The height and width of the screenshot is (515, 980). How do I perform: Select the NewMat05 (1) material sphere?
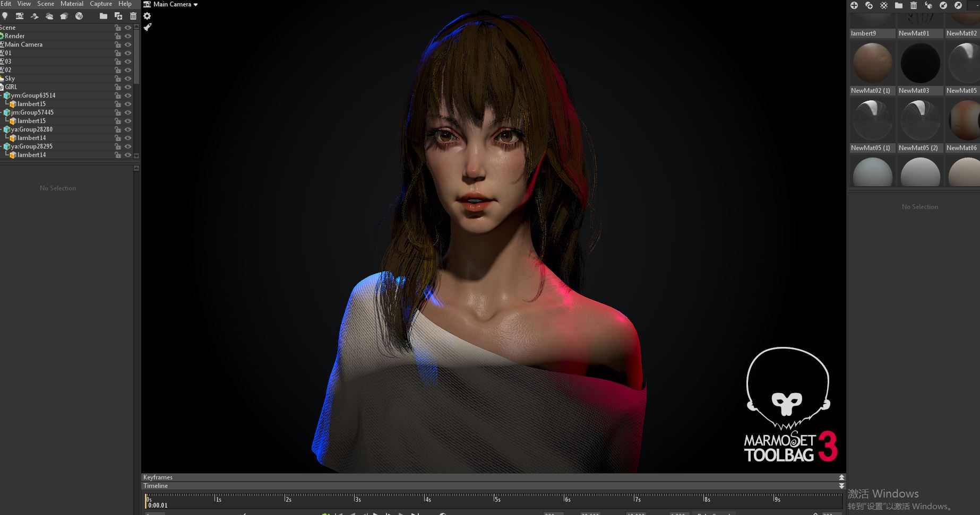(872, 120)
